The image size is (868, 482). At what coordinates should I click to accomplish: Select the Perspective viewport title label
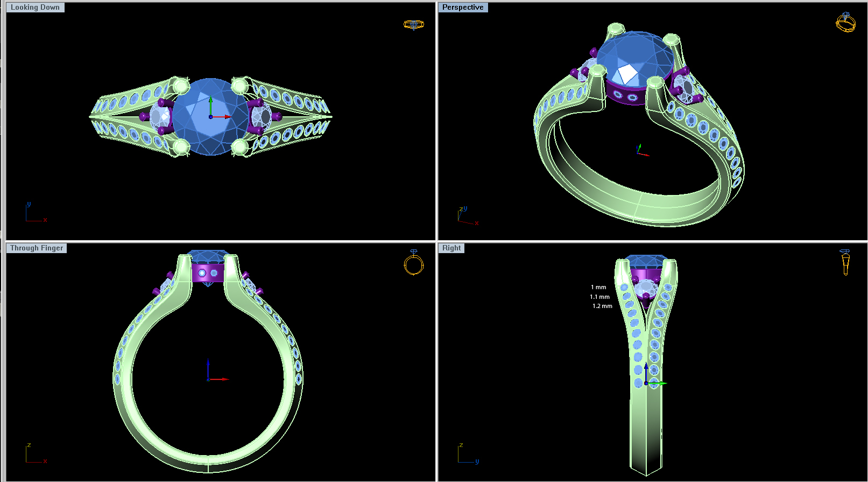(x=463, y=8)
